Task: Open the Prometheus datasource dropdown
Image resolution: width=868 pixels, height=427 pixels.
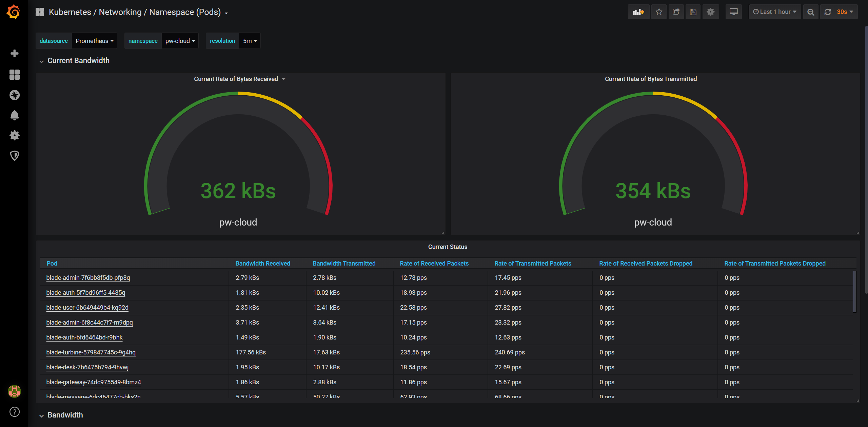Action: coord(94,41)
